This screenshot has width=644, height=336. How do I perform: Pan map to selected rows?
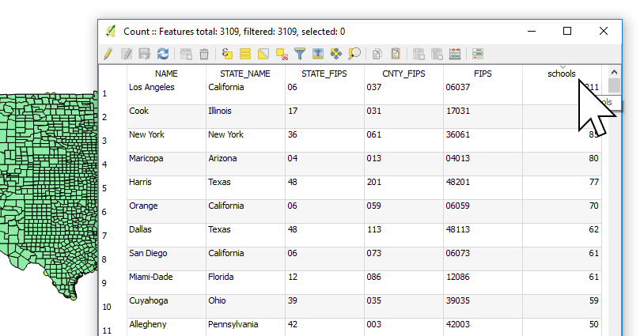[x=336, y=54]
